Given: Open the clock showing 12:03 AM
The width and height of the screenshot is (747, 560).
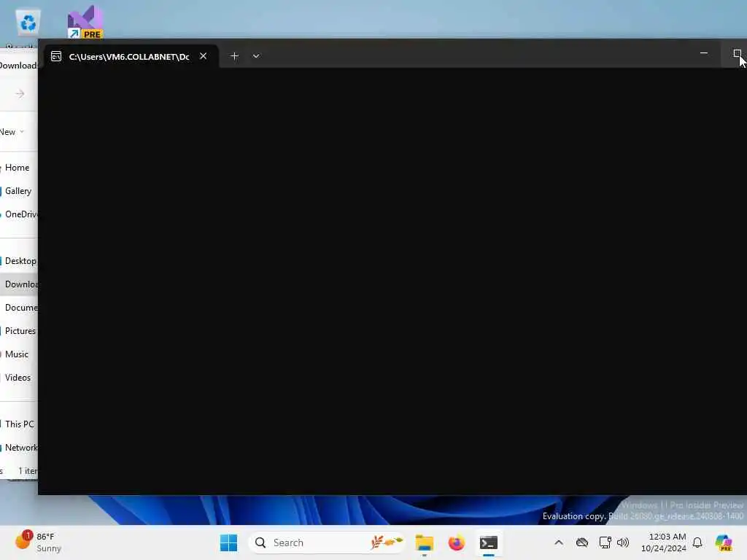Looking at the screenshot, I should 663,542.
